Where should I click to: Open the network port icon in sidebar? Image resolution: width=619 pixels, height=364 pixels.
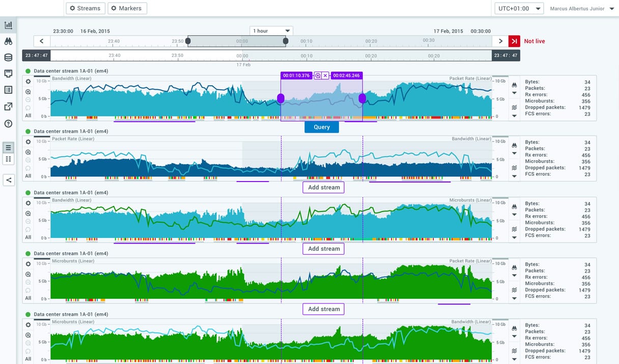point(8,74)
